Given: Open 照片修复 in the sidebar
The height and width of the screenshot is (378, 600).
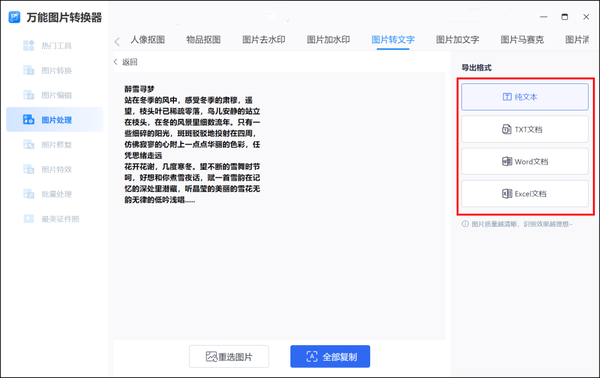Looking at the screenshot, I should (55, 145).
